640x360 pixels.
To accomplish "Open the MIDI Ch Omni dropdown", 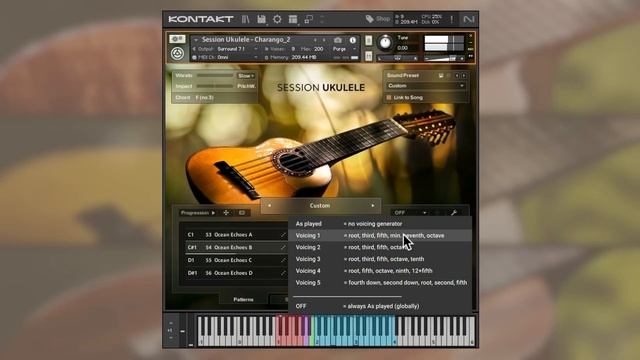I will click(x=237, y=58).
